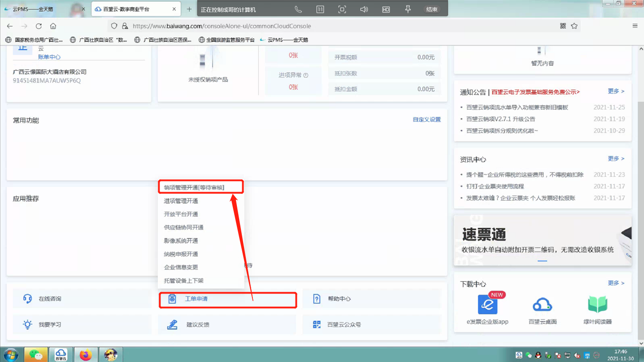This screenshot has width=644, height=362.
Task: Click the phone call icon in remote control bar
Action: (x=298, y=9)
